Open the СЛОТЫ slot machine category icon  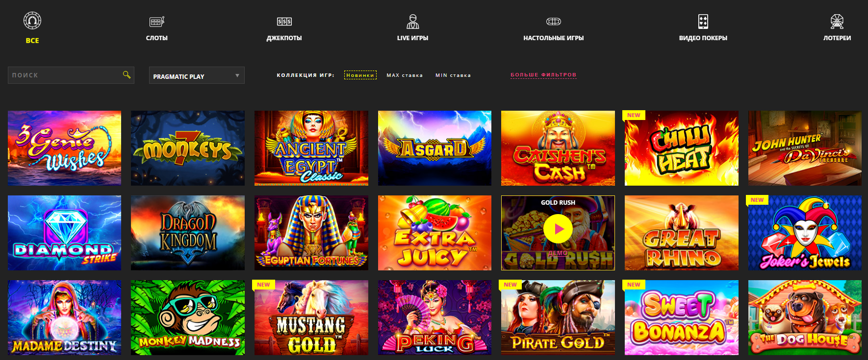pos(157,22)
